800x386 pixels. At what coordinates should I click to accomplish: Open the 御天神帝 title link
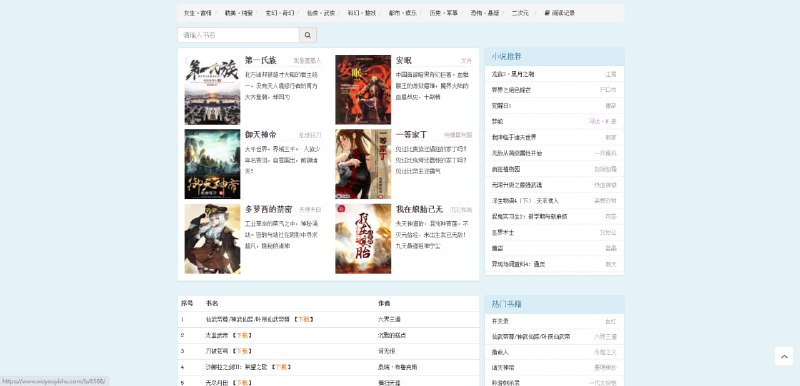[x=260, y=135]
